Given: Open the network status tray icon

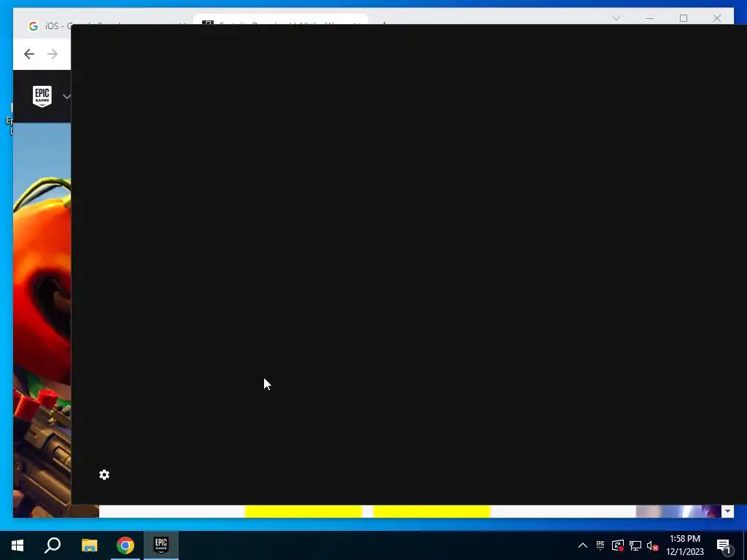Looking at the screenshot, I should pyautogui.click(x=635, y=545).
